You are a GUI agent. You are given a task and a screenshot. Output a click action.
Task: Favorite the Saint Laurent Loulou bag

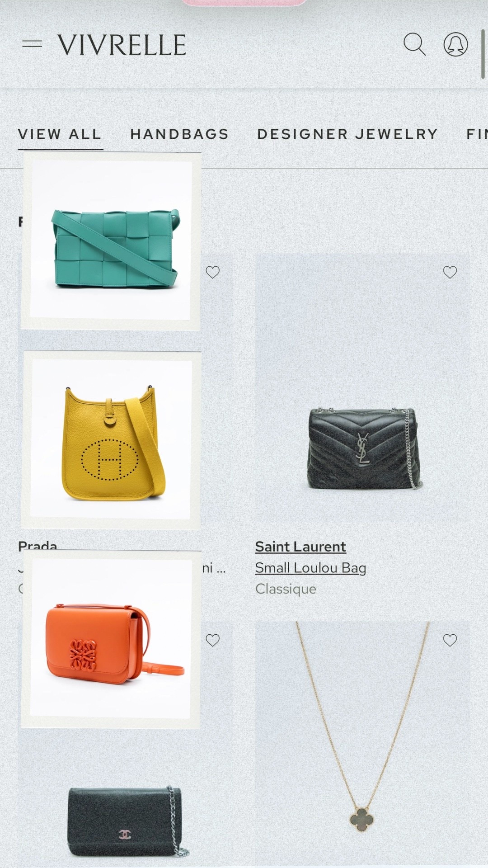click(x=450, y=272)
